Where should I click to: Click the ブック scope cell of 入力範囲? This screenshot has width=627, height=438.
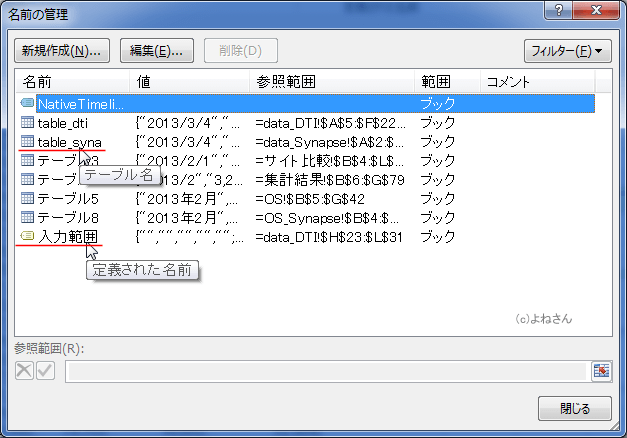tap(438, 237)
